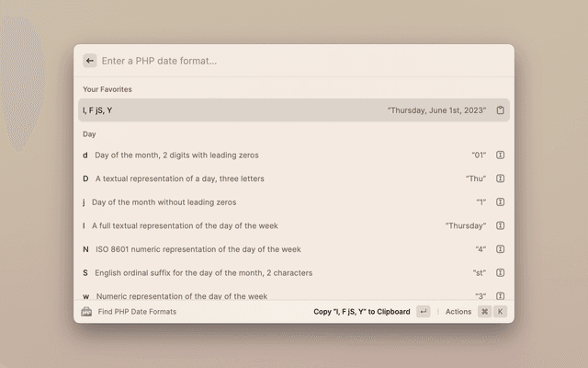Open the Actions menu
The image size is (588, 368).
(x=458, y=312)
